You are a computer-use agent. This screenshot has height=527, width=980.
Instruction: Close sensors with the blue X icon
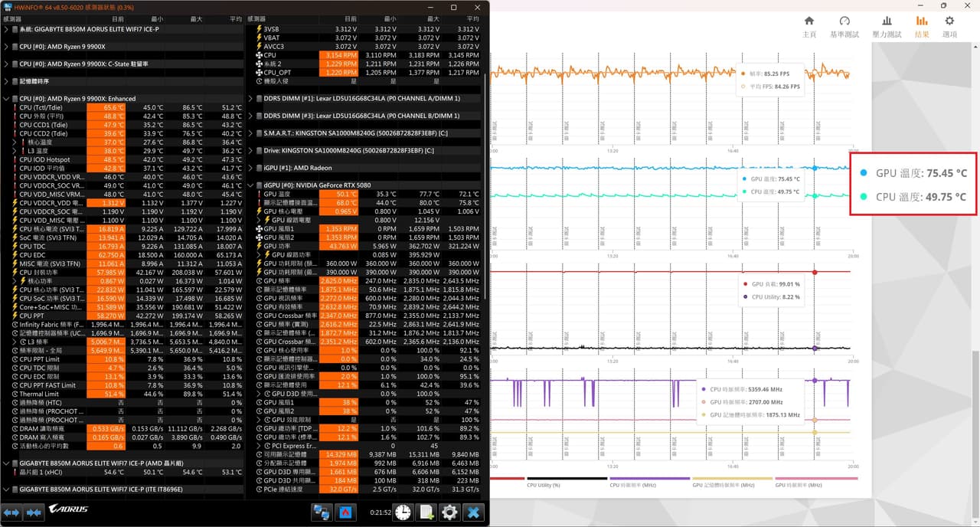tap(474, 512)
